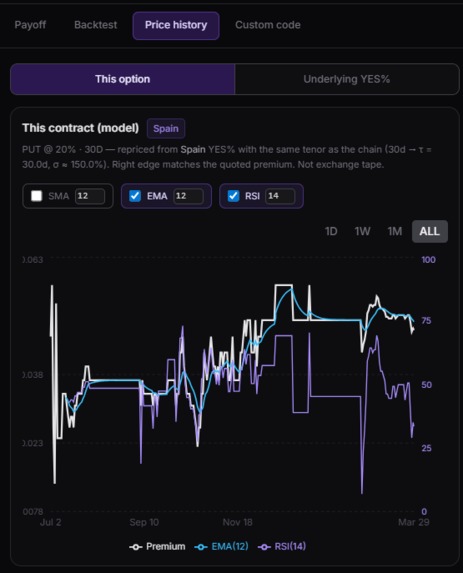Choose the 1M time range

pos(394,231)
